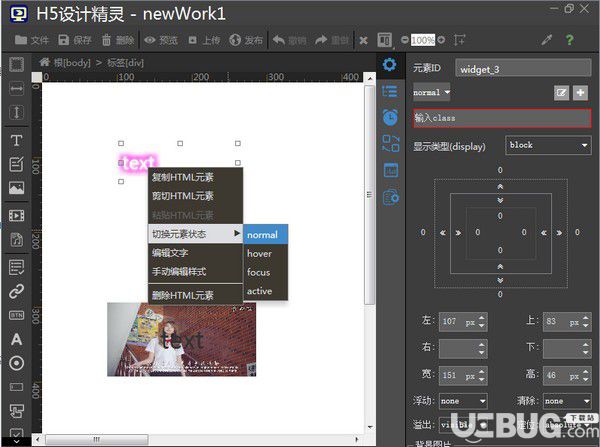The image size is (600, 447).
Task: Select the vertical layout tool in sidebar
Action: 16,112
